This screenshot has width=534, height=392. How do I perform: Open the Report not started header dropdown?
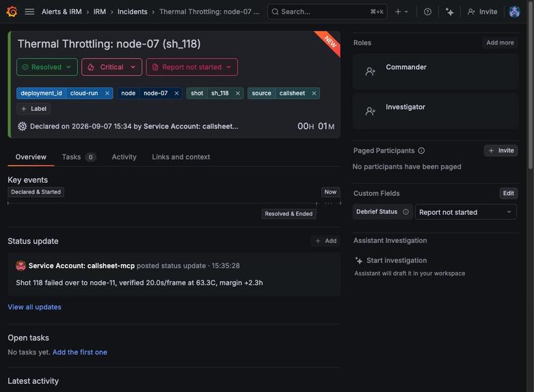(191, 67)
